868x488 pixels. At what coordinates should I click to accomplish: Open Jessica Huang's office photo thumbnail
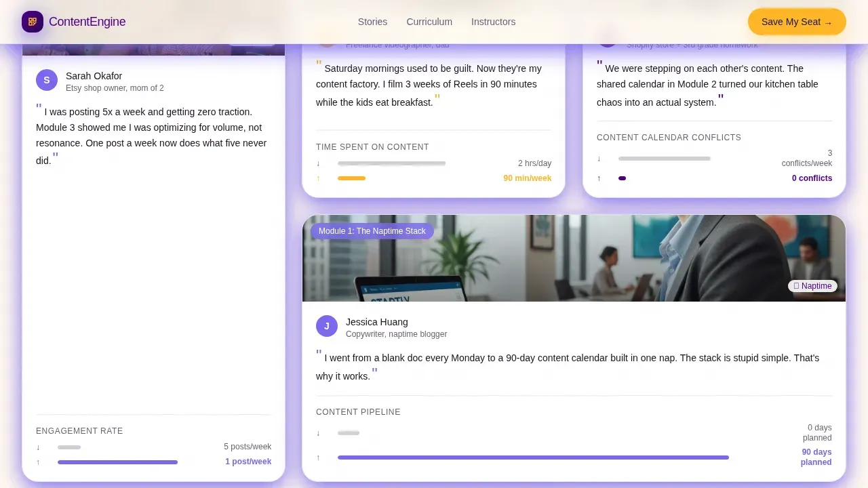[x=574, y=258]
